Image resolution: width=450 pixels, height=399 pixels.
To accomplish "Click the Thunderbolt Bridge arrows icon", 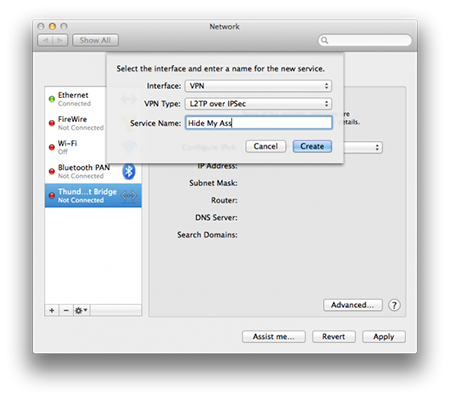I will pos(129,195).
